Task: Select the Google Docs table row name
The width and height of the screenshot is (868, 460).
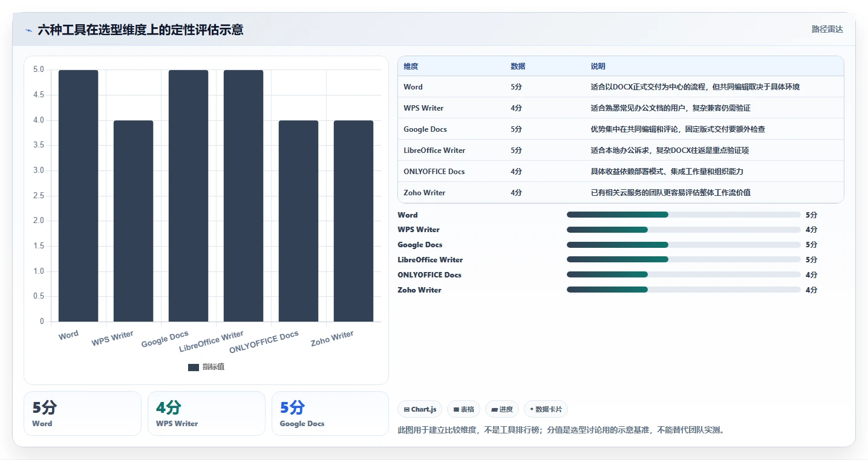Action: pos(425,129)
